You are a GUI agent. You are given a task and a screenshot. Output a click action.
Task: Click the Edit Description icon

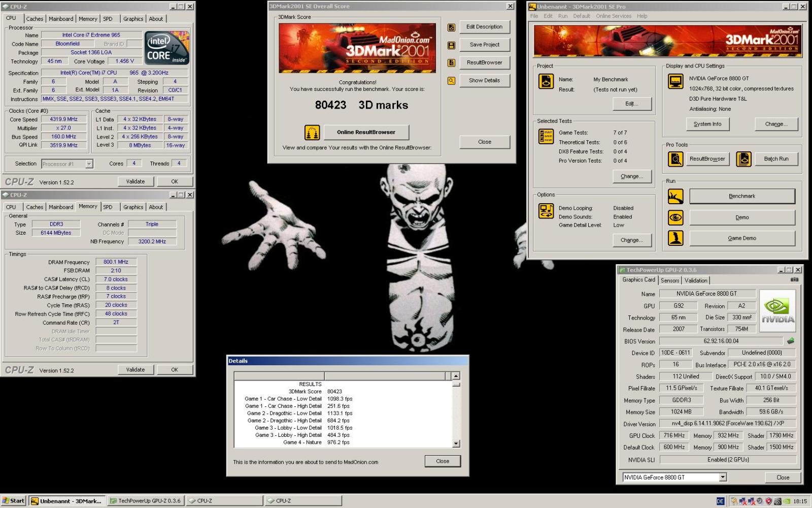pyautogui.click(x=451, y=27)
